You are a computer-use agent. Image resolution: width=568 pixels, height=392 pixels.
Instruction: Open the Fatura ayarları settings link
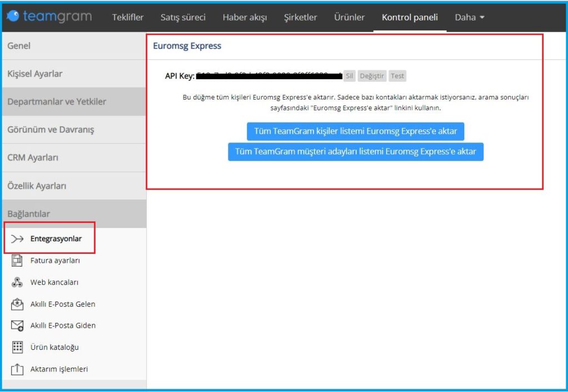coord(55,261)
